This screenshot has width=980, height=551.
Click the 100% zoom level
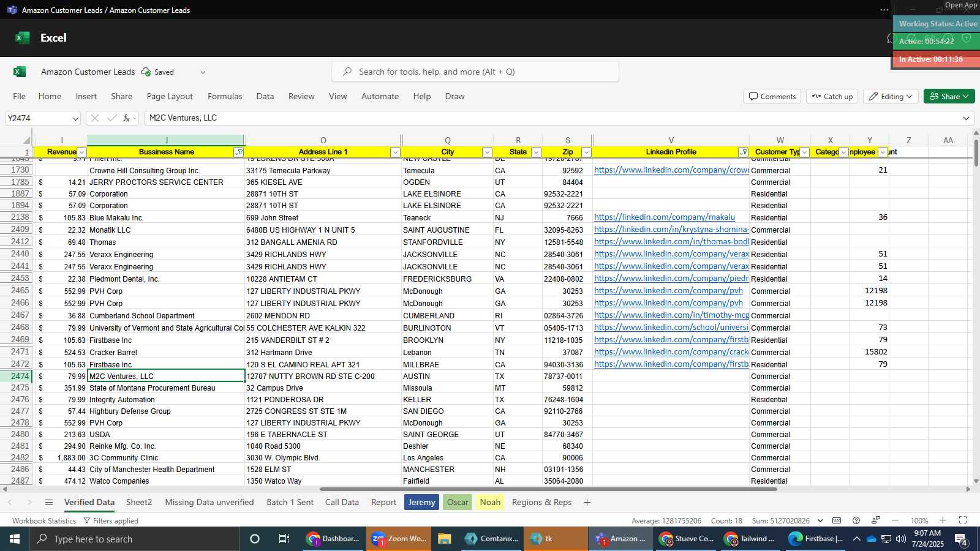[x=919, y=521]
